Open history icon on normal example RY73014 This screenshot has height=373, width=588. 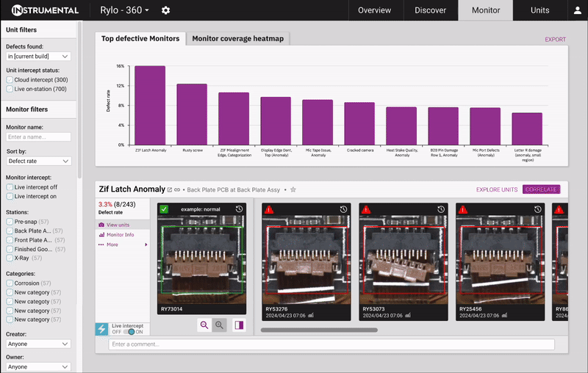pos(240,209)
